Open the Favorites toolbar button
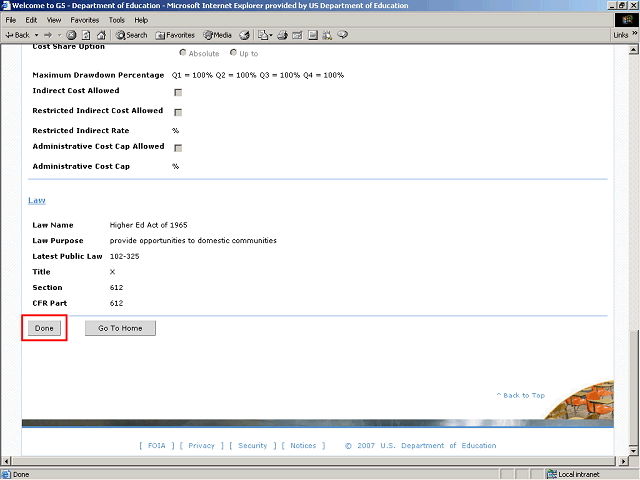 [x=175, y=35]
